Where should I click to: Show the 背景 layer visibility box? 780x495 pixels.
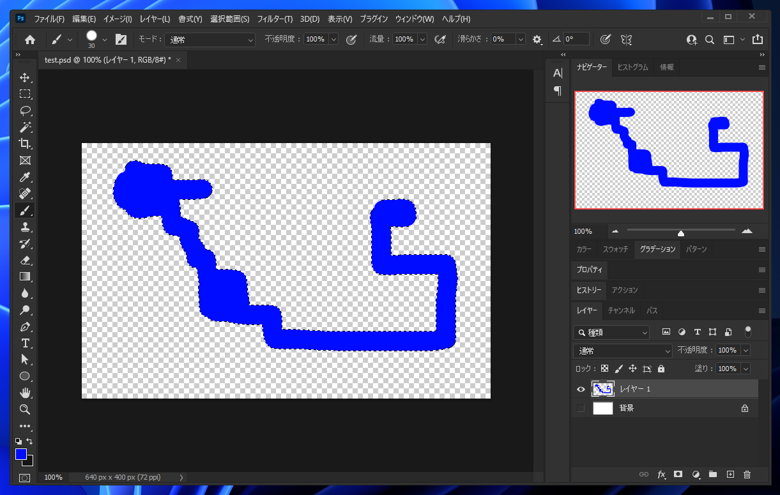point(581,408)
